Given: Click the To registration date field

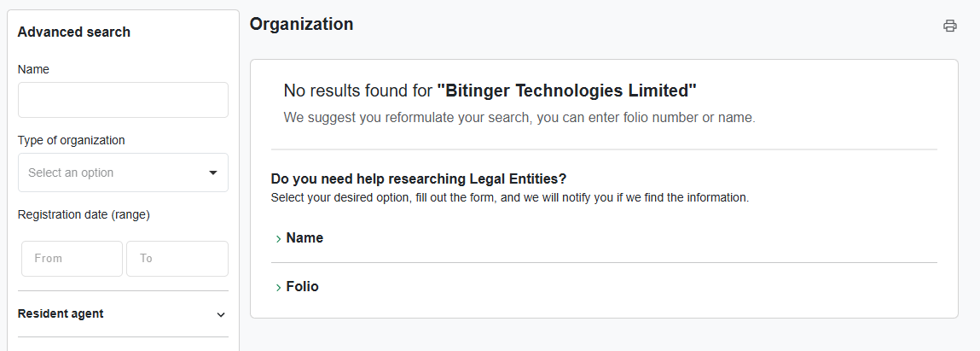Looking at the screenshot, I should coord(177,259).
